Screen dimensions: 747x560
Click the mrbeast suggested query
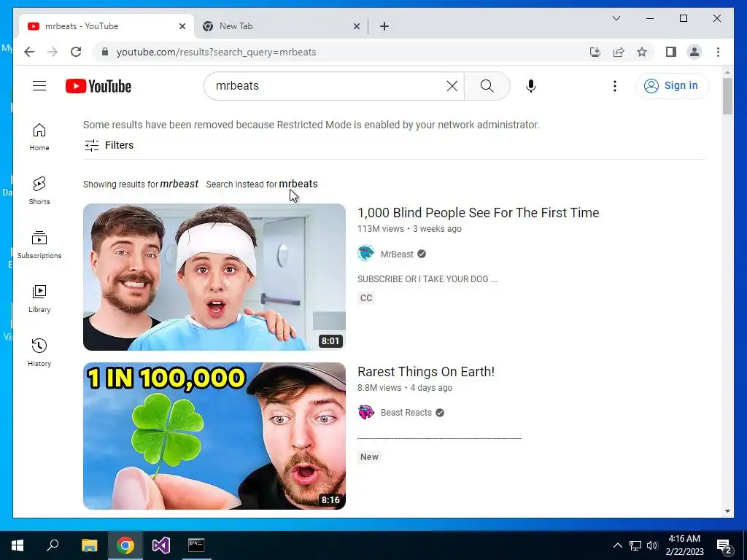(179, 184)
